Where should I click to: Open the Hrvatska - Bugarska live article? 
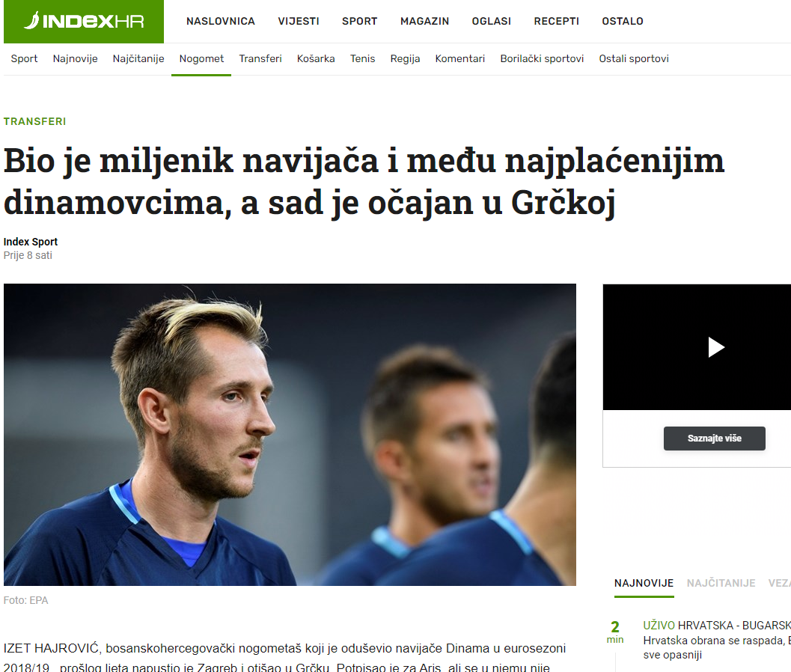click(716, 640)
